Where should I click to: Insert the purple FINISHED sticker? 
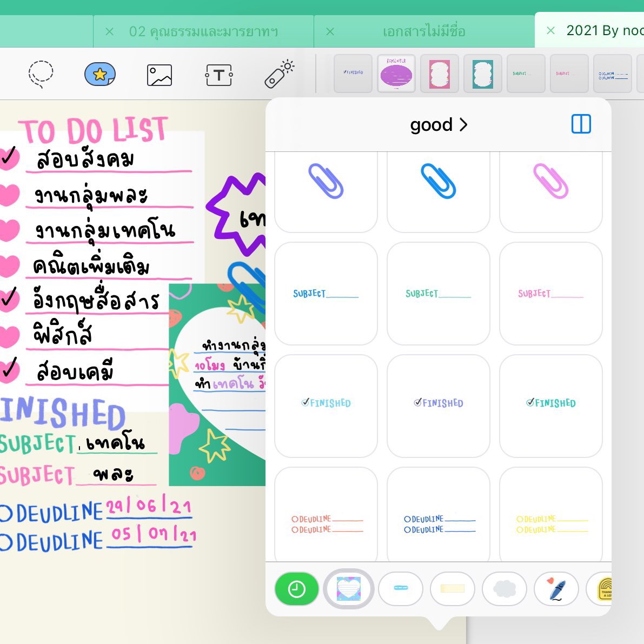[438, 406]
